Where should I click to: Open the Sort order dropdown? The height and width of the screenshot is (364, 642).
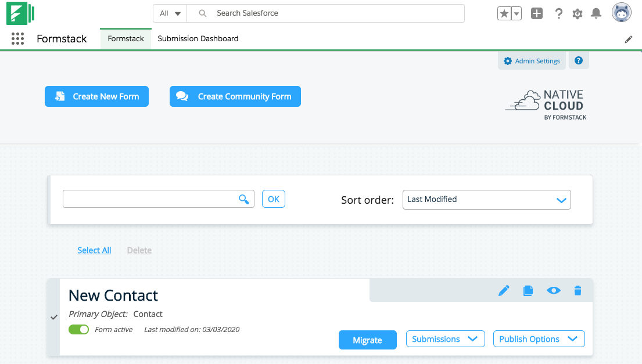coord(486,200)
